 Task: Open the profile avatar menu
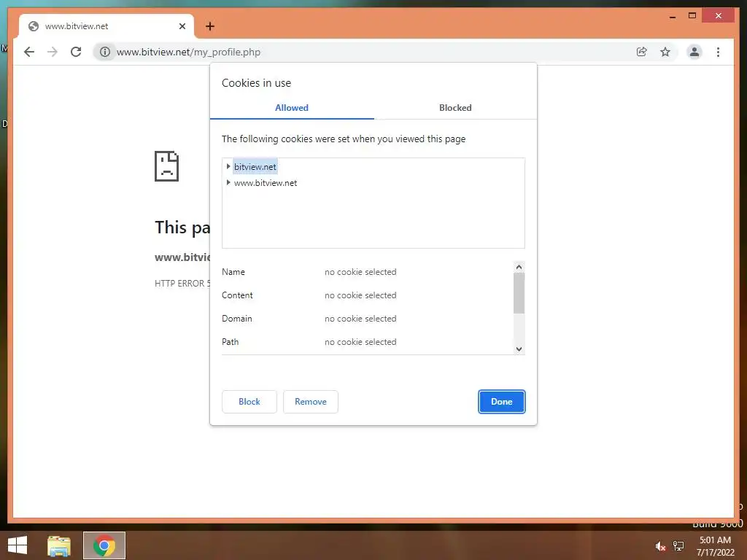694,52
